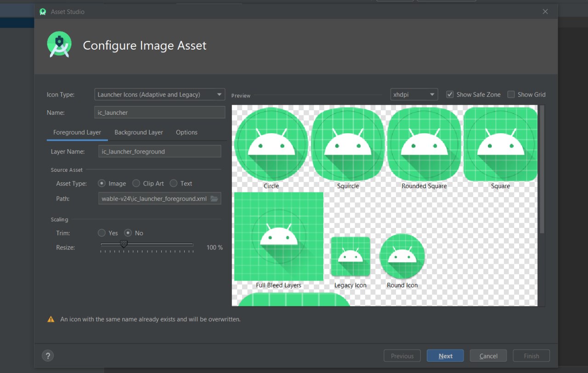Set Trim to Yes

(x=102, y=233)
